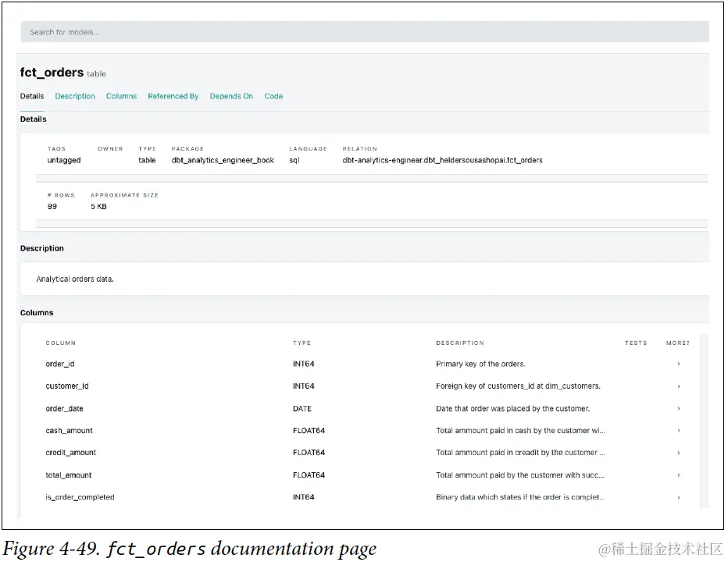Click 'Total ammount paid in creadit' description
This screenshot has height=562, width=728.
pos(520,453)
